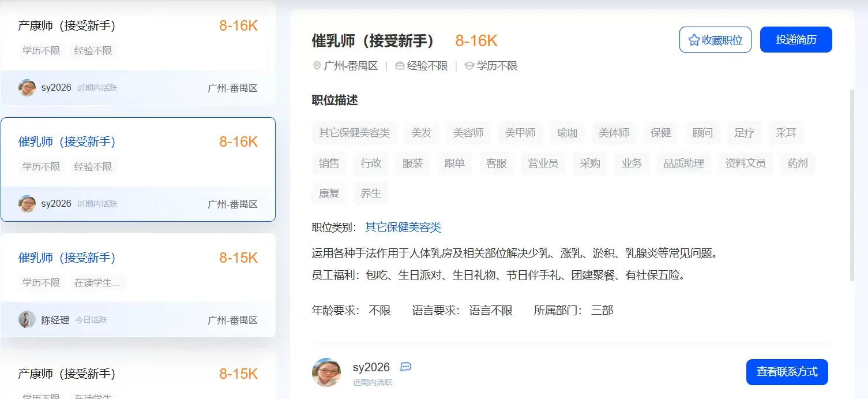Screen dimensions: 868x399
Task: Select the 客服 tag
Action: point(497,163)
